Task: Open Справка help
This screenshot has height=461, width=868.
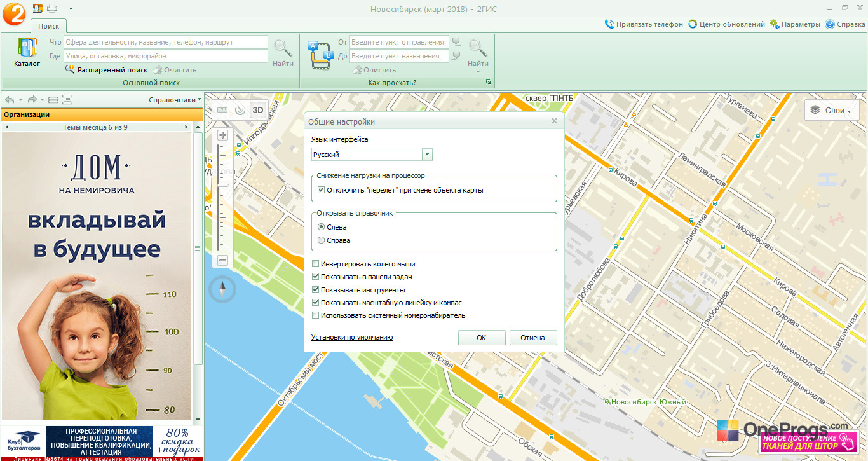Action: (845, 24)
